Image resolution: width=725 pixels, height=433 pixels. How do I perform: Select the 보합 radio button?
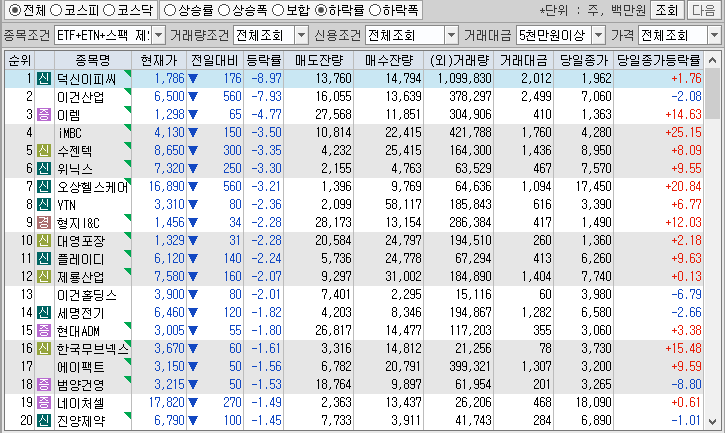click(x=278, y=10)
